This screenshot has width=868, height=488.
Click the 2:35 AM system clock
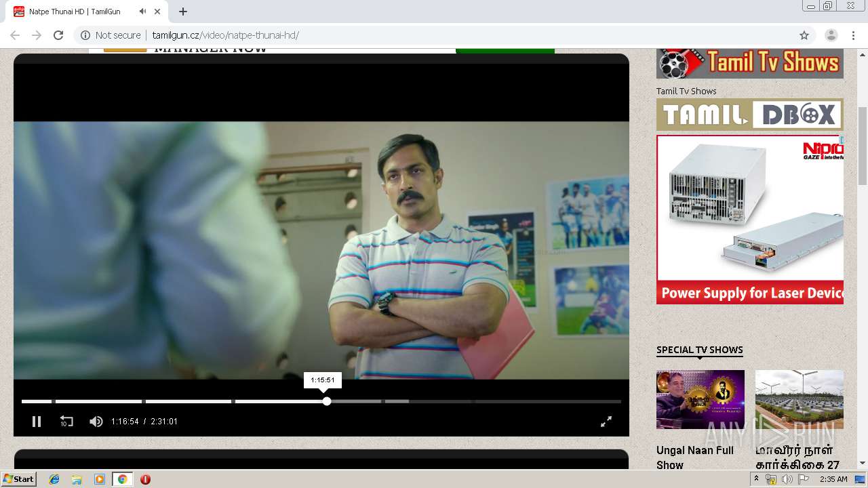[833, 479]
